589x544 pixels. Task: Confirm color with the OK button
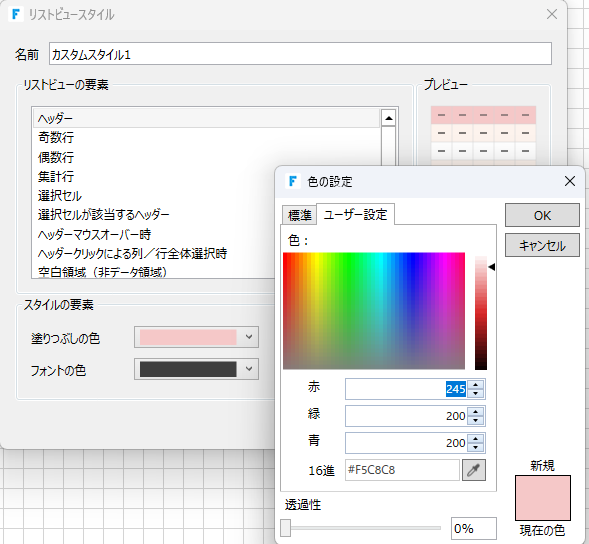coord(542,215)
